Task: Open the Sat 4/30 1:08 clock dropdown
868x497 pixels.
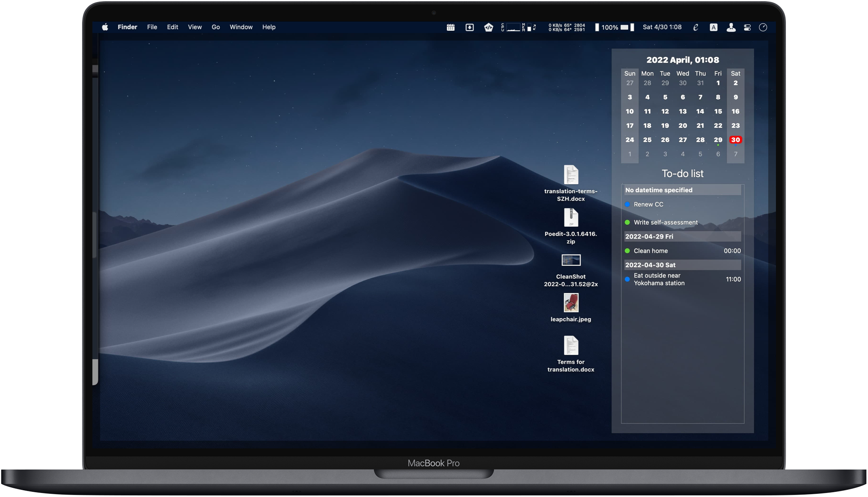Action: 662,27
